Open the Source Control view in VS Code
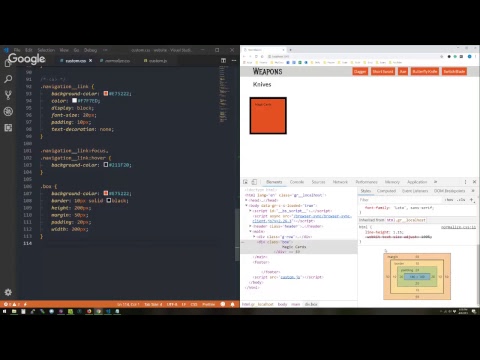 tap(8, 95)
